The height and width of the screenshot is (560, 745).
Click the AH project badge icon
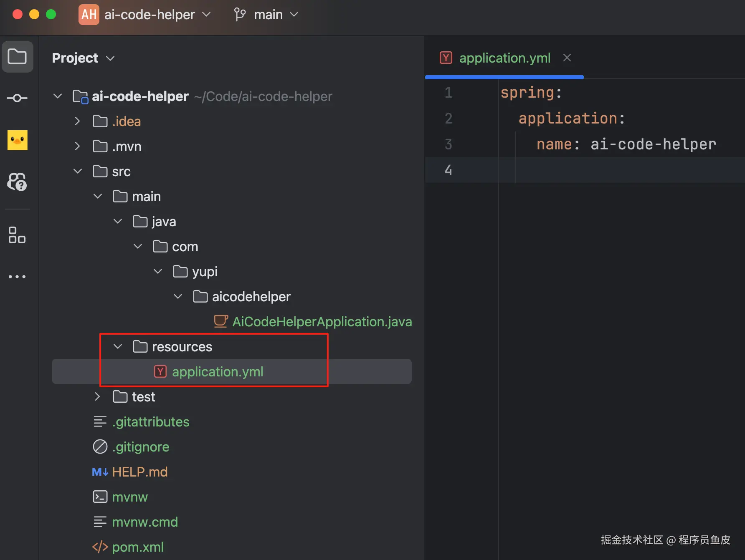pos(89,15)
